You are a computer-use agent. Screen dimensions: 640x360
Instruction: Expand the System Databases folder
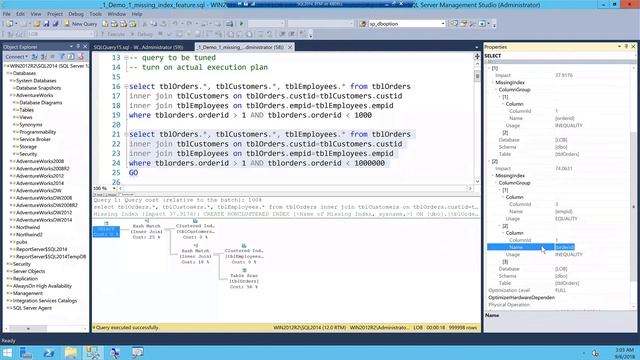(x=11, y=81)
